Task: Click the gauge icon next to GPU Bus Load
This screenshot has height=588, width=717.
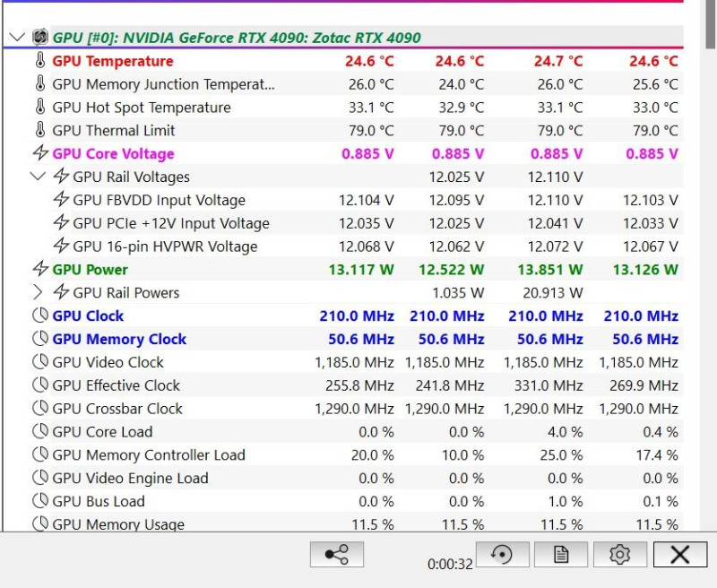Action: pos(40,501)
